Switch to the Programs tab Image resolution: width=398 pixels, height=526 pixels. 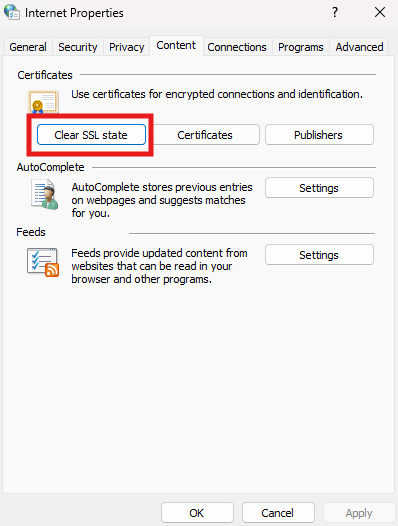pyautogui.click(x=301, y=47)
